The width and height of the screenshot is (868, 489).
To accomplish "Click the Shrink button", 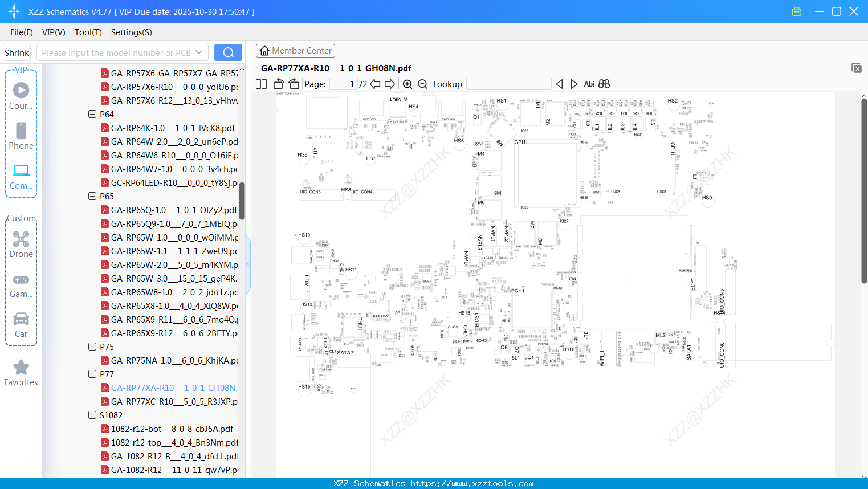I will (17, 52).
